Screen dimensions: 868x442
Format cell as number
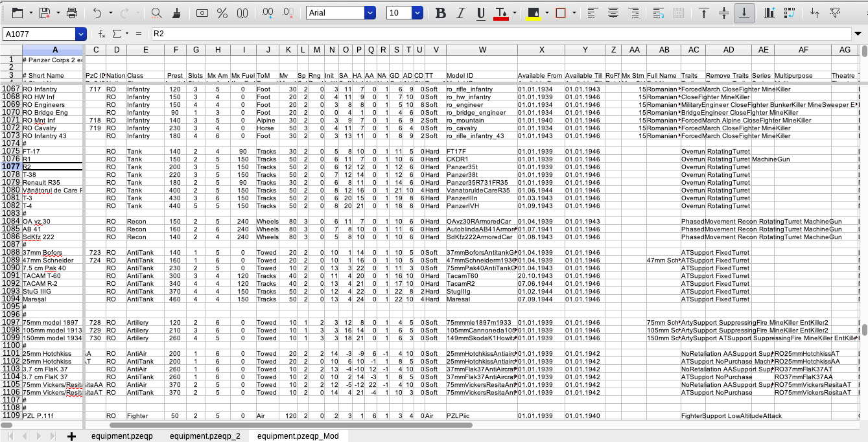click(x=242, y=13)
